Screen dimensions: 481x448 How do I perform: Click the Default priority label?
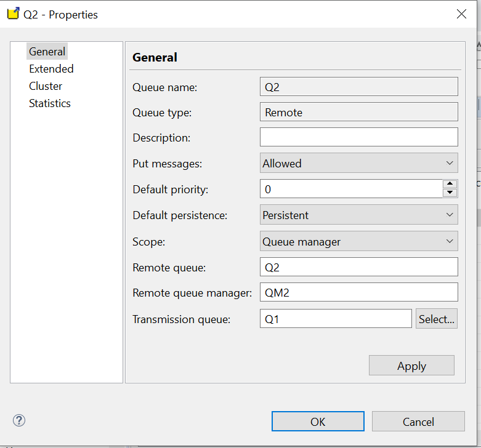pyautogui.click(x=170, y=190)
